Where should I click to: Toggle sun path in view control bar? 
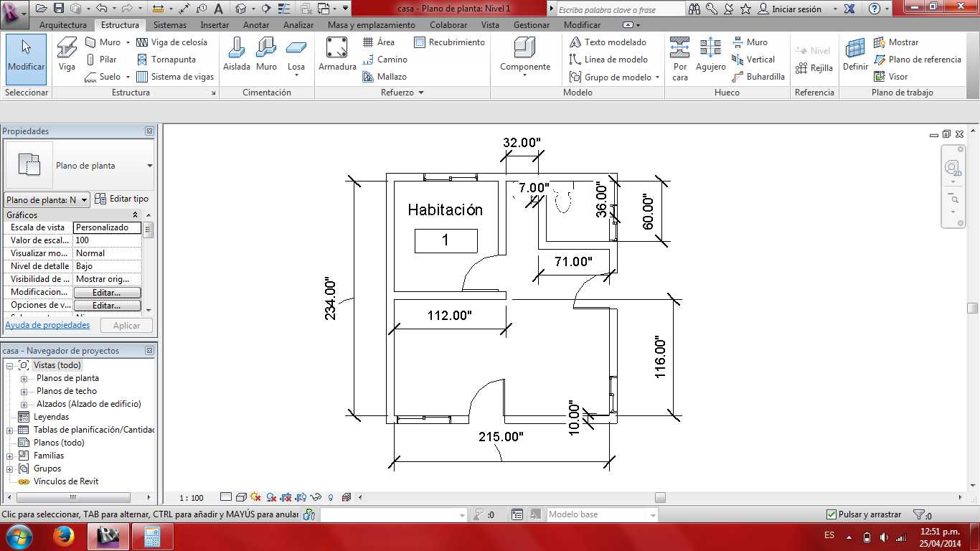coord(255,496)
